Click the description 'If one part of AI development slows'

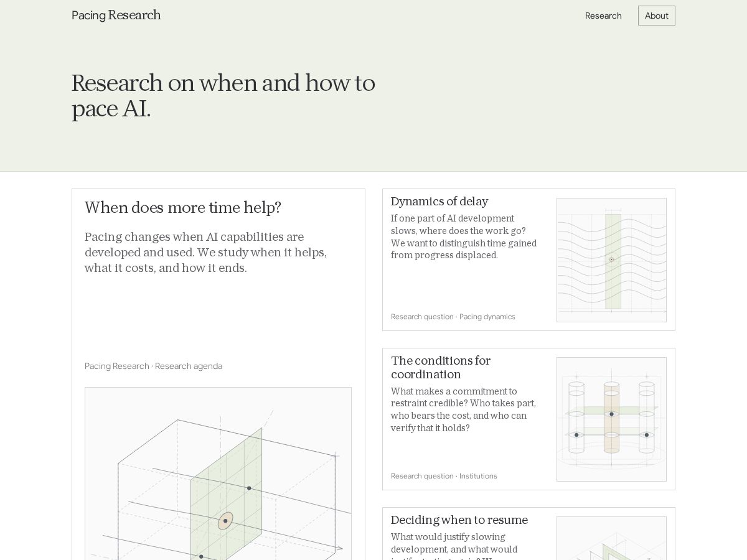464,237
